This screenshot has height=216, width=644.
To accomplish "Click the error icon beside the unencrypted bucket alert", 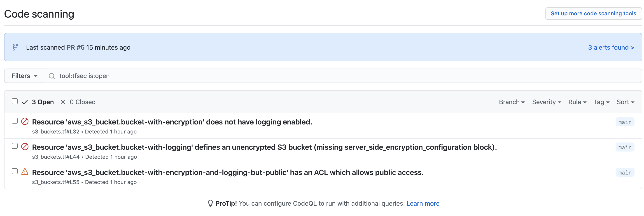I will click(25, 147).
